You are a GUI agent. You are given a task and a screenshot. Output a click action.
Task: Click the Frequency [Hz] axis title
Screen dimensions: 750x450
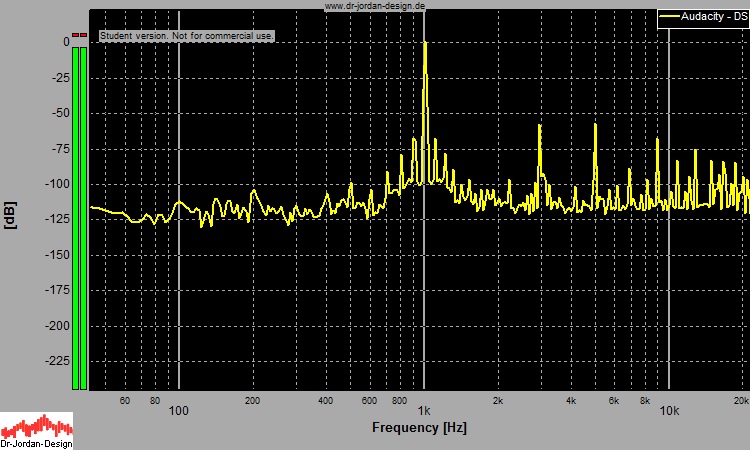point(419,428)
